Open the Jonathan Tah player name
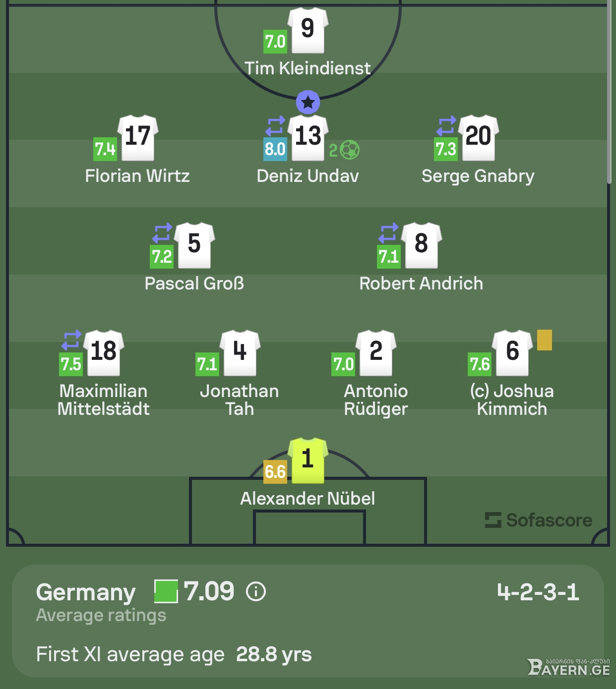This screenshot has height=689, width=616. tap(240, 400)
